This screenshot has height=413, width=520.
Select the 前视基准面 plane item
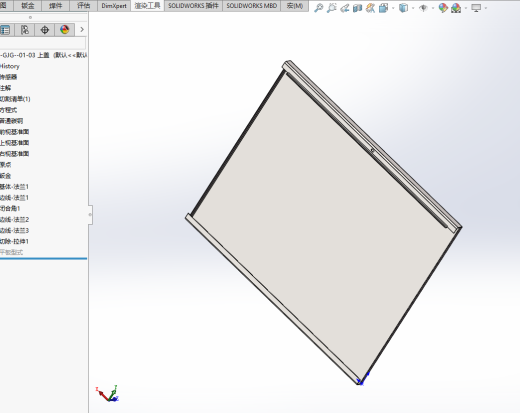point(15,132)
